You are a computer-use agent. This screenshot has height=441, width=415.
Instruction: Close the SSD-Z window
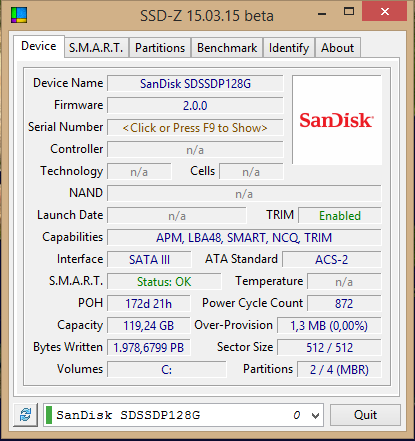384,12
